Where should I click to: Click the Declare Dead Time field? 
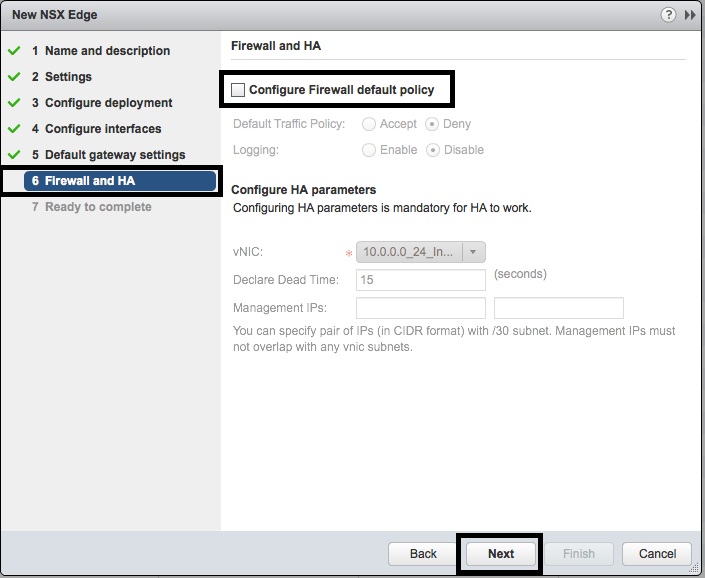[421, 280]
